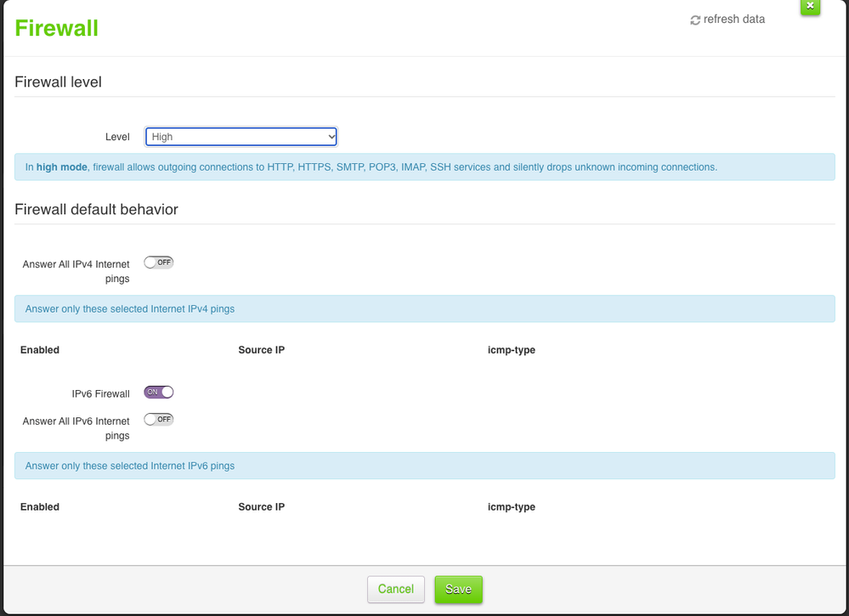Close the Firewall dialog with the green X
Image resolution: width=849 pixels, height=616 pixels.
tap(810, 6)
